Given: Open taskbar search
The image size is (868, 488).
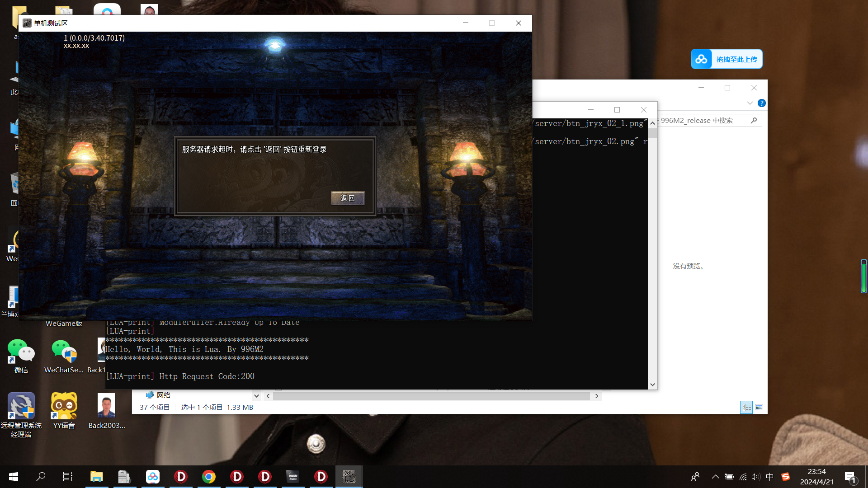Looking at the screenshot, I should [x=41, y=477].
